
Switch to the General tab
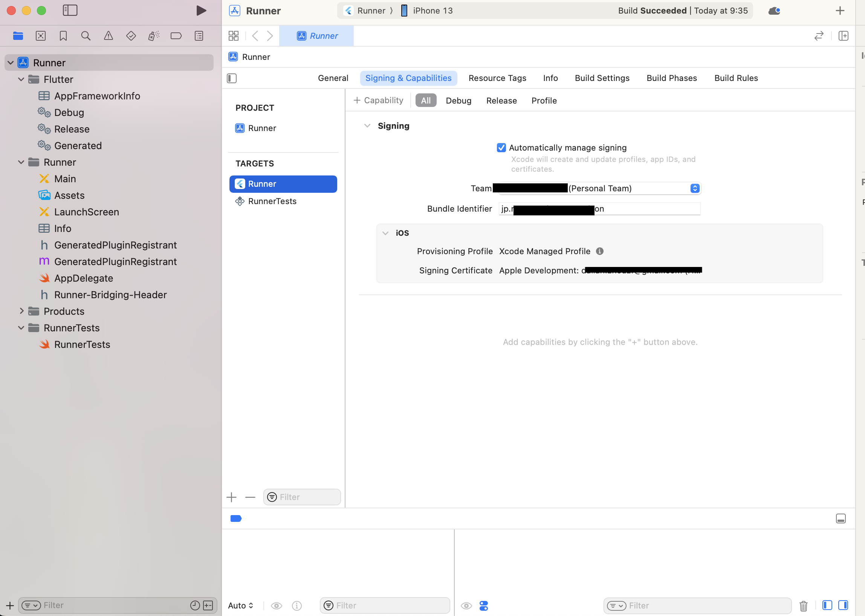pyautogui.click(x=333, y=78)
